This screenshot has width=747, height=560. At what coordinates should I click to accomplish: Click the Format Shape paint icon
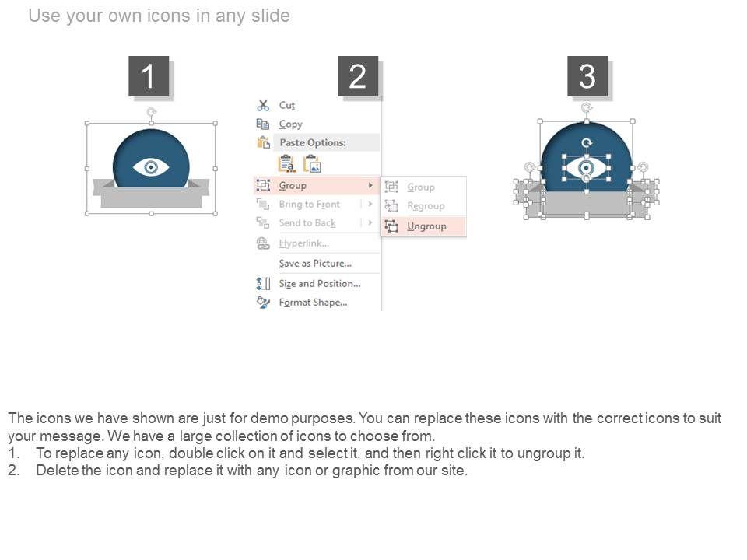click(263, 302)
